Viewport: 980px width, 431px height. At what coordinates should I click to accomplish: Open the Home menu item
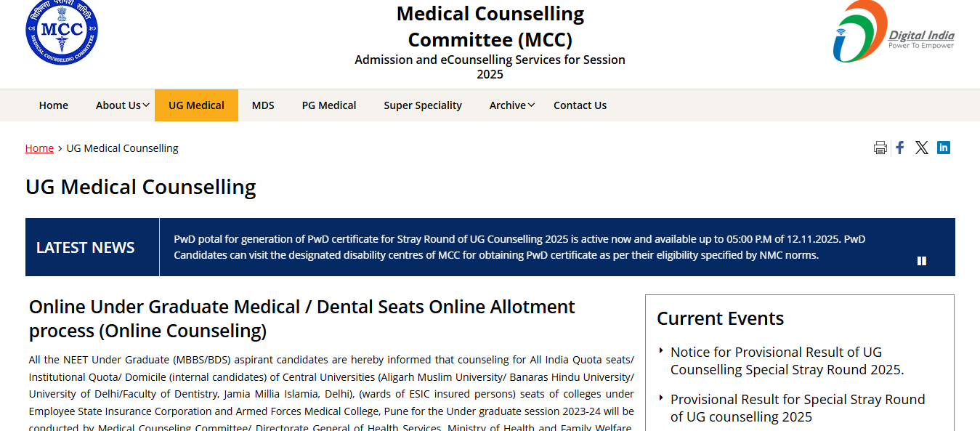pyautogui.click(x=54, y=105)
